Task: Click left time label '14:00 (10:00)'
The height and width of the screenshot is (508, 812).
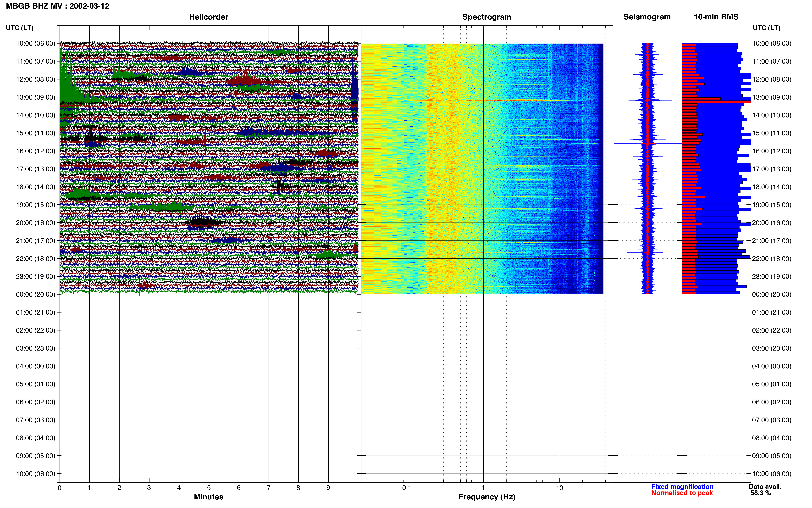Action: pyautogui.click(x=36, y=115)
